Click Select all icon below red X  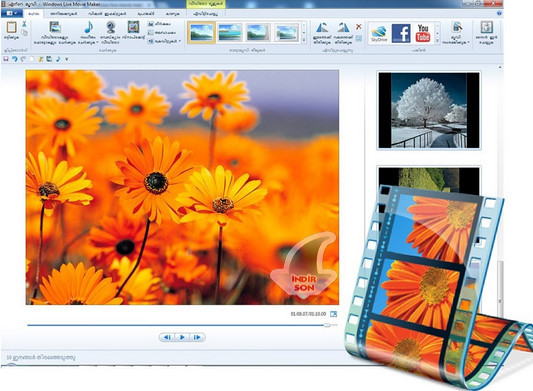coord(359,38)
